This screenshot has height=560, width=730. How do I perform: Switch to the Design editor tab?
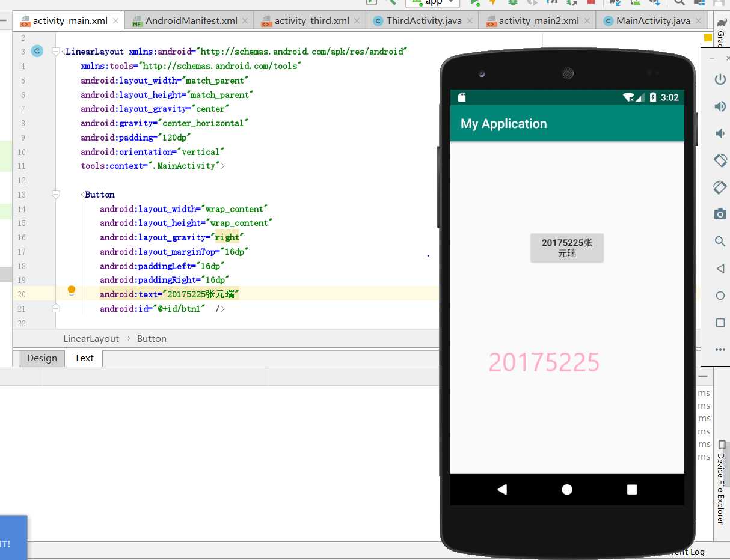coord(42,358)
